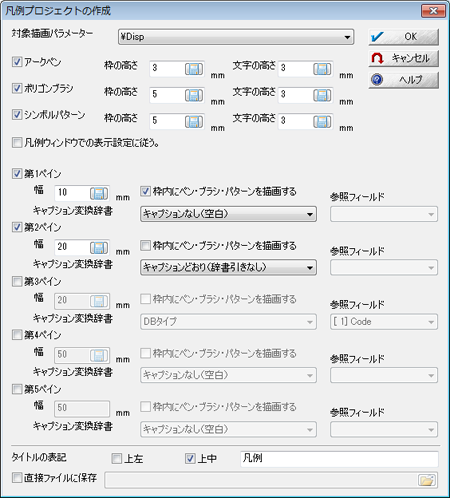Click calculator icon for シンボルパターン 文字の高さ
The width and height of the screenshot is (450, 498).
[322, 122]
